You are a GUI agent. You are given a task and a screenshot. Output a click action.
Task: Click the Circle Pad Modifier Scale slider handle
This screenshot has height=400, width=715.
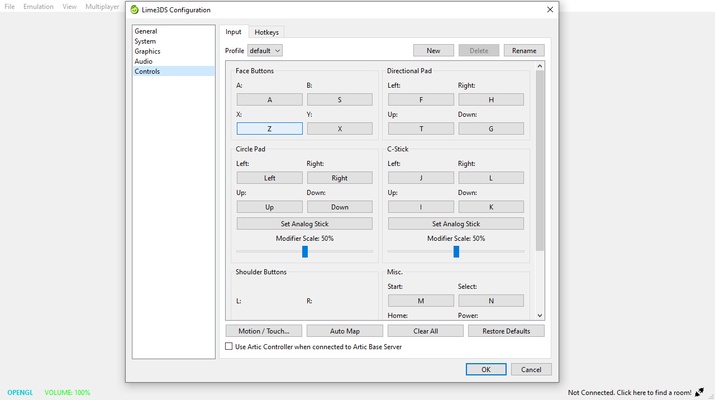click(305, 251)
